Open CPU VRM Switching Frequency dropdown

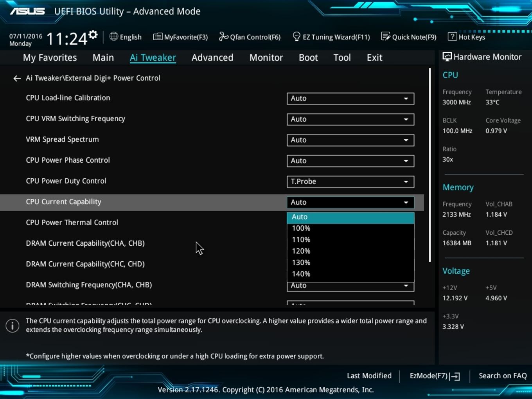tap(350, 119)
